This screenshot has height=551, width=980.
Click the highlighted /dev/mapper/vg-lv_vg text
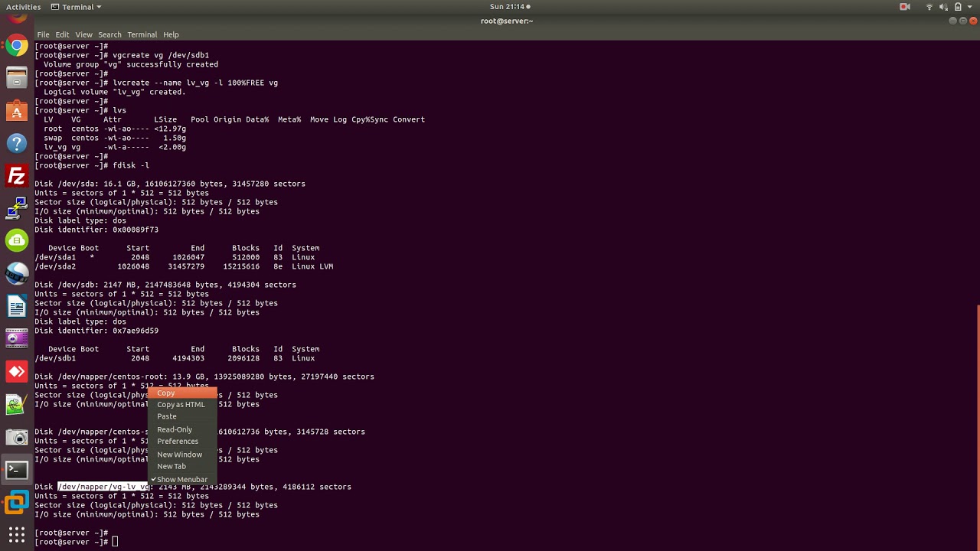pos(103,487)
